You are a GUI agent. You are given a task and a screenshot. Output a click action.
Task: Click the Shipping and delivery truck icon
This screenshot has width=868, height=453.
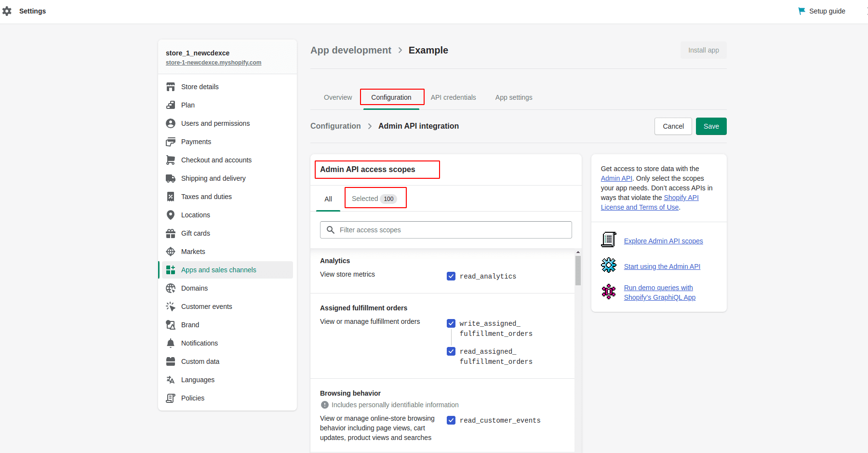click(x=171, y=178)
